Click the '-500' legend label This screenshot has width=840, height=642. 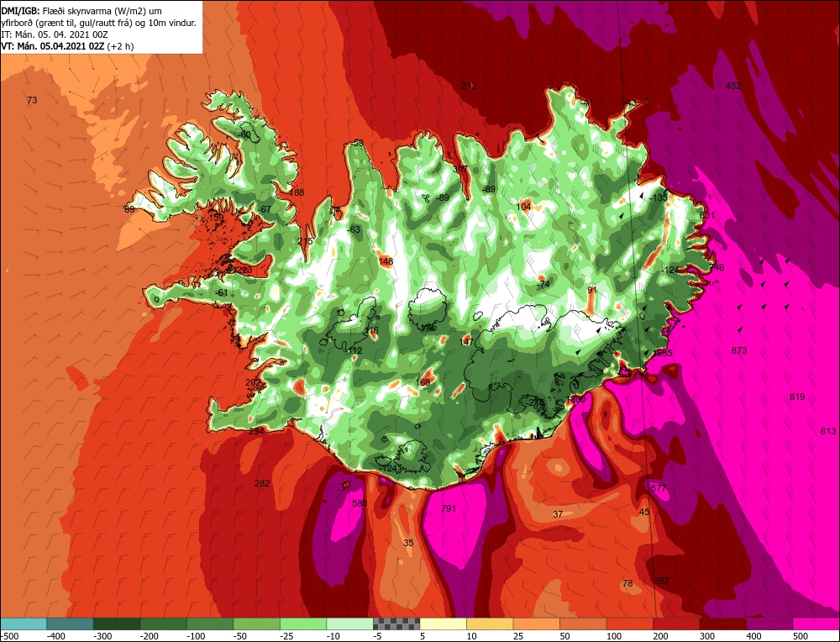[8, 636]
